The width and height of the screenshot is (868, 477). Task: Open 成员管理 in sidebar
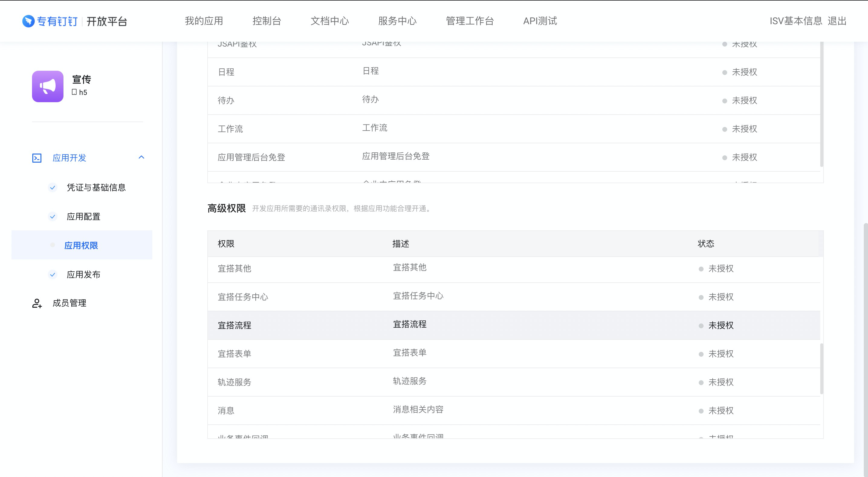pyautogui.click(x=70, y=303)
